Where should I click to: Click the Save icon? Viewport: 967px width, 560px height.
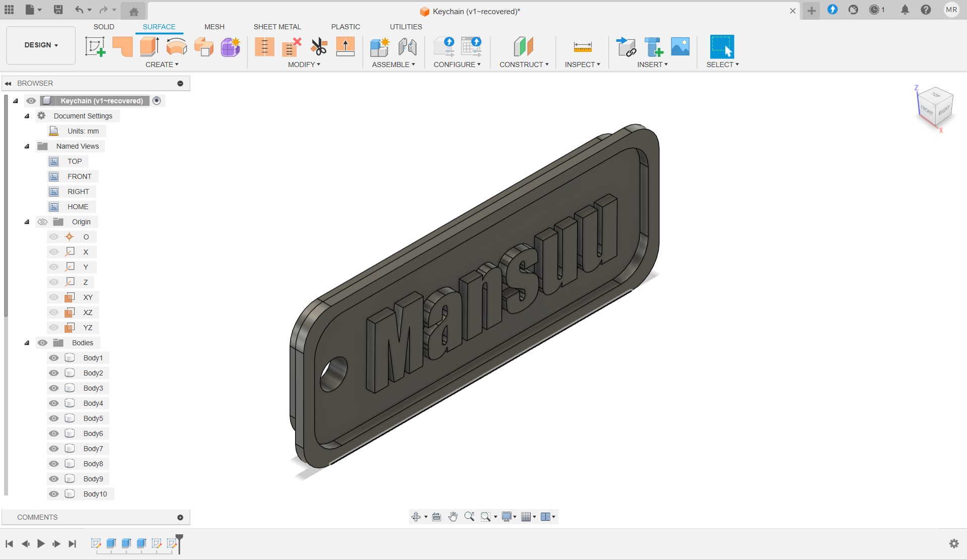(x=58, y=10)
